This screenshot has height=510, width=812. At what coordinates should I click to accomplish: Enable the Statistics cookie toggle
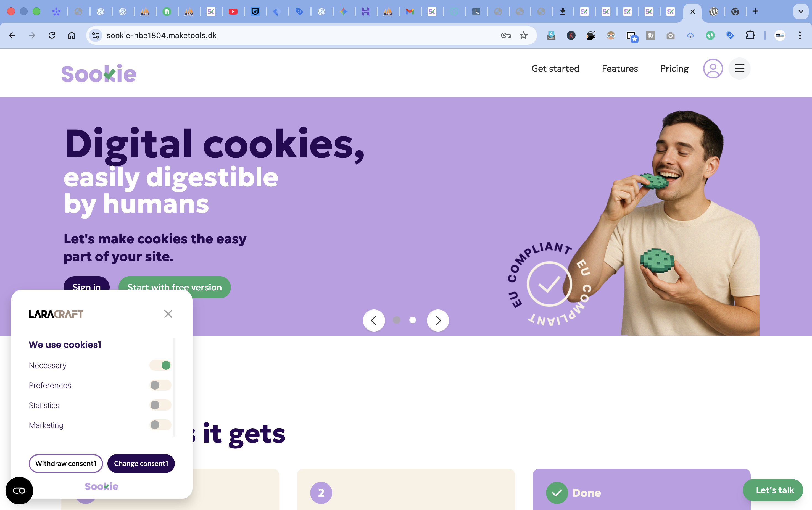(x=160, y=405)
